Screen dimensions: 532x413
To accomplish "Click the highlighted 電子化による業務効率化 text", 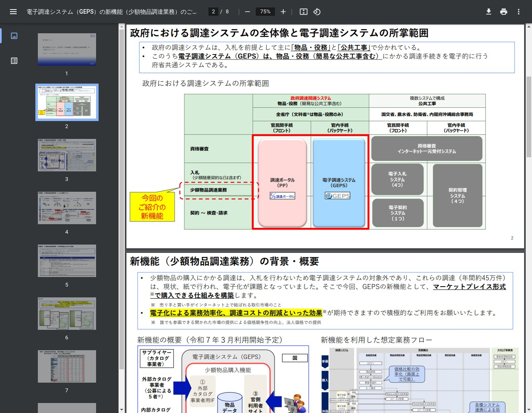I will (x=236, y=313).
